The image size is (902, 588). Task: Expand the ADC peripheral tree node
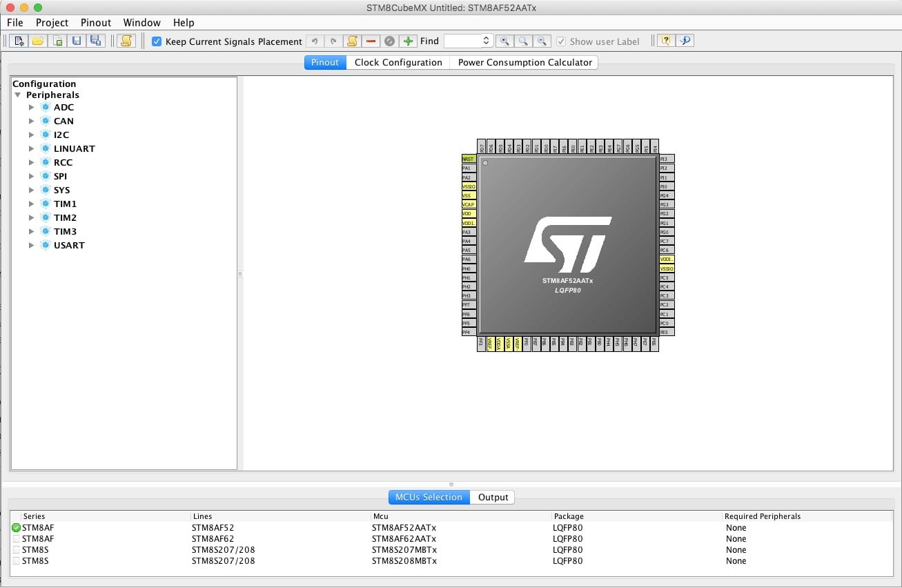(x=31, y=108)
